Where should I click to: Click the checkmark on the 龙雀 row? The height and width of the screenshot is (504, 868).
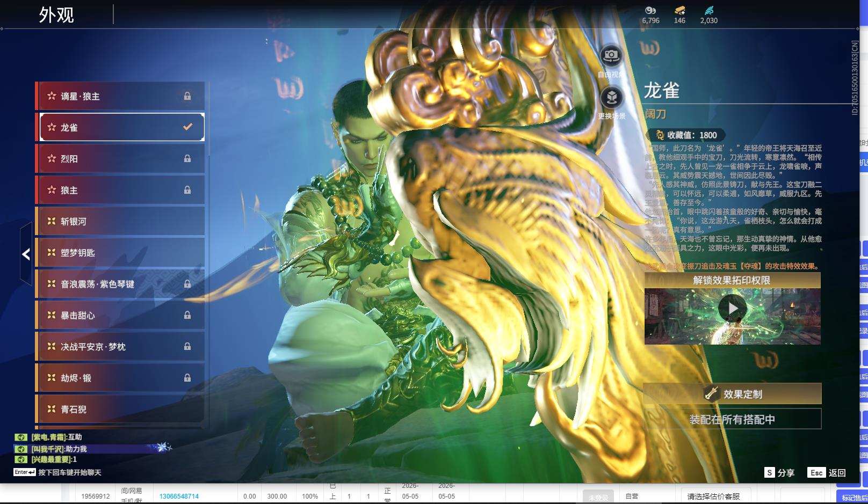pos(187,127)
